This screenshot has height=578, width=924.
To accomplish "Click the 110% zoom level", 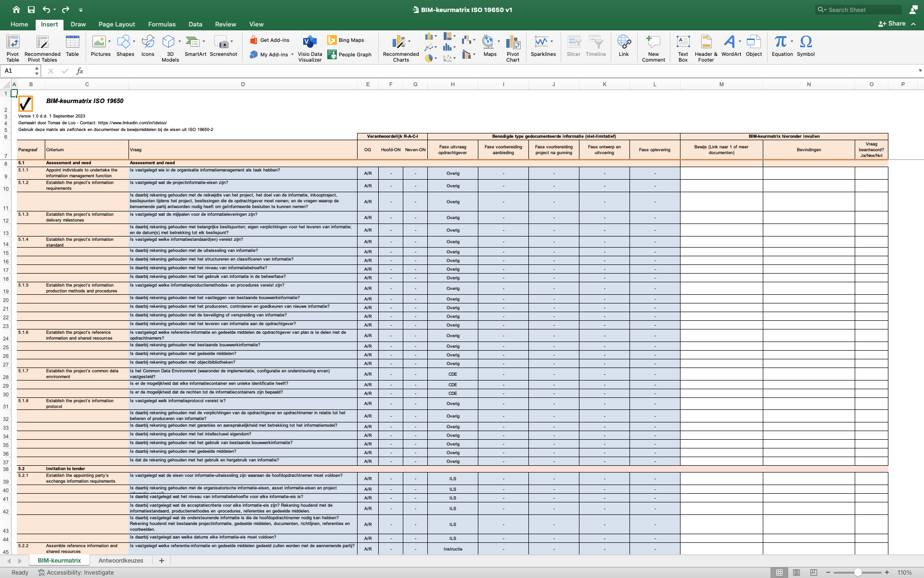I will [x=904, y=573].
